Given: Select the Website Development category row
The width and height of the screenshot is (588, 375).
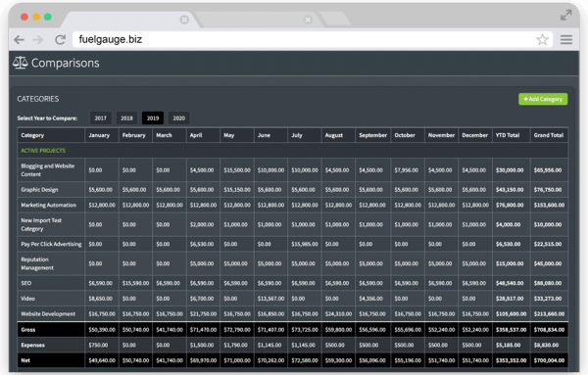Looking at the screenshot, I should click(x=292, y=314).
